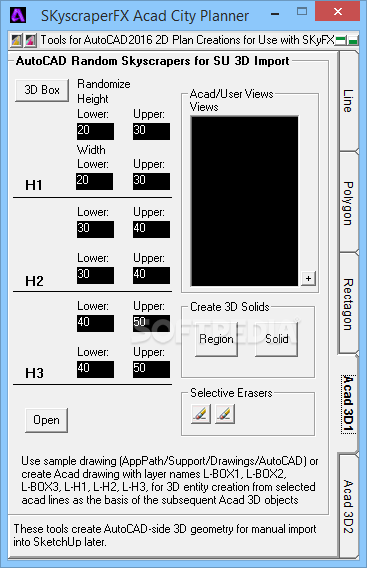367x568 pixels.
Task: Click the top Lower field of the H2 section
Action: click(x=95, y=229)
